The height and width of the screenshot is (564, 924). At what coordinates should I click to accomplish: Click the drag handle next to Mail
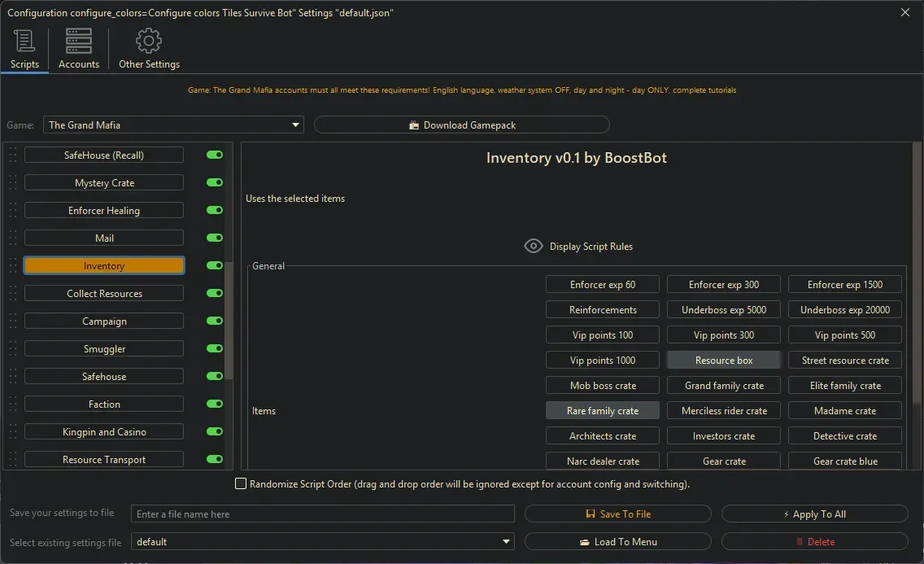tap(13, 238)
